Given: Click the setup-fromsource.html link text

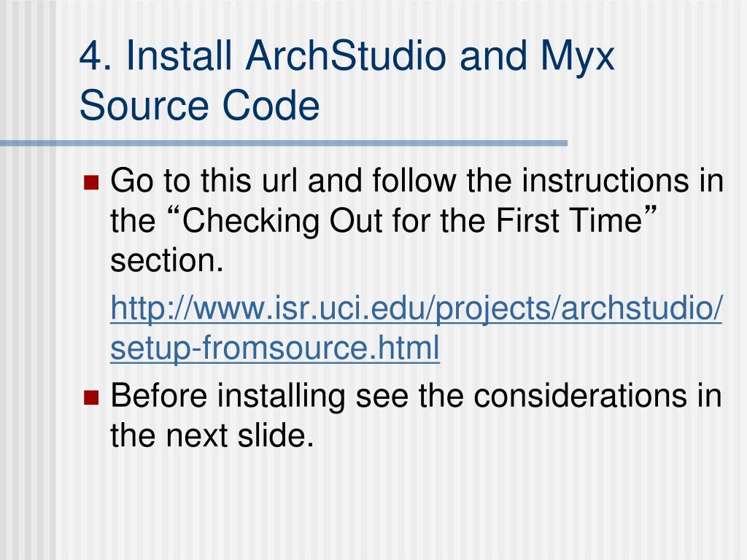Looking at the screenshot, I should (275, 348).
